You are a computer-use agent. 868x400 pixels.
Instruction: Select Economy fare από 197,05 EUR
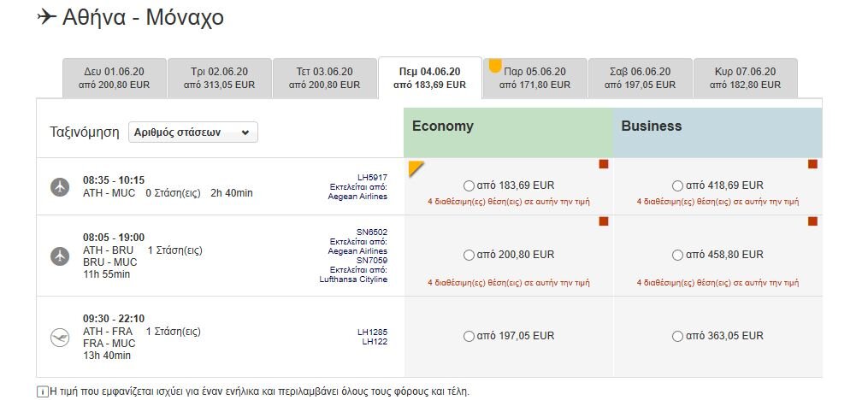(469, 337)
